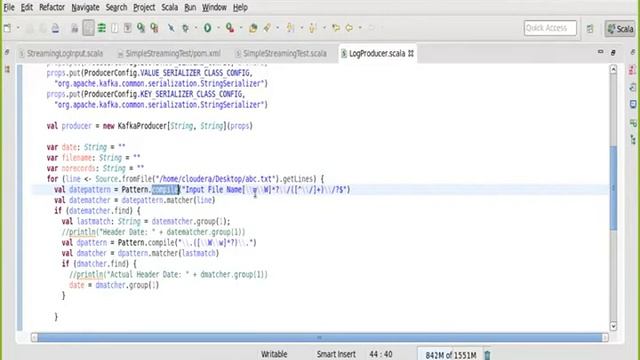Screen dimensions: 640x360
Task: Click the red icon in the right sidebar
Action: coord(633,70)
